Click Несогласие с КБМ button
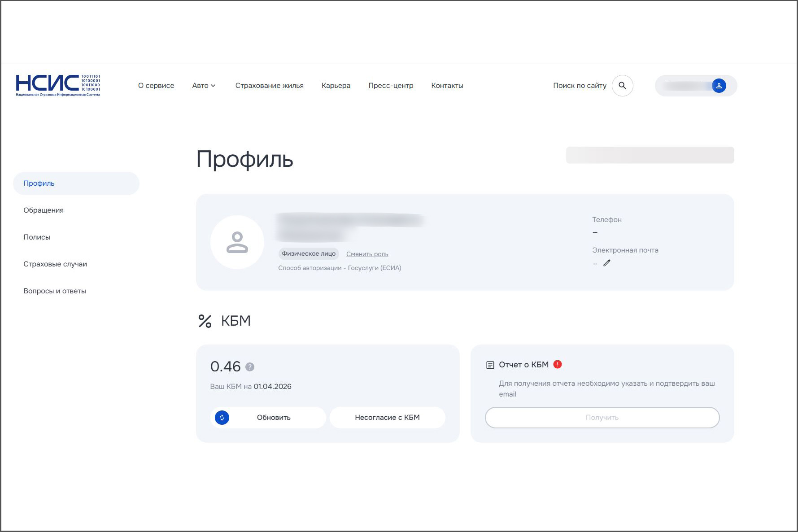 388,418
